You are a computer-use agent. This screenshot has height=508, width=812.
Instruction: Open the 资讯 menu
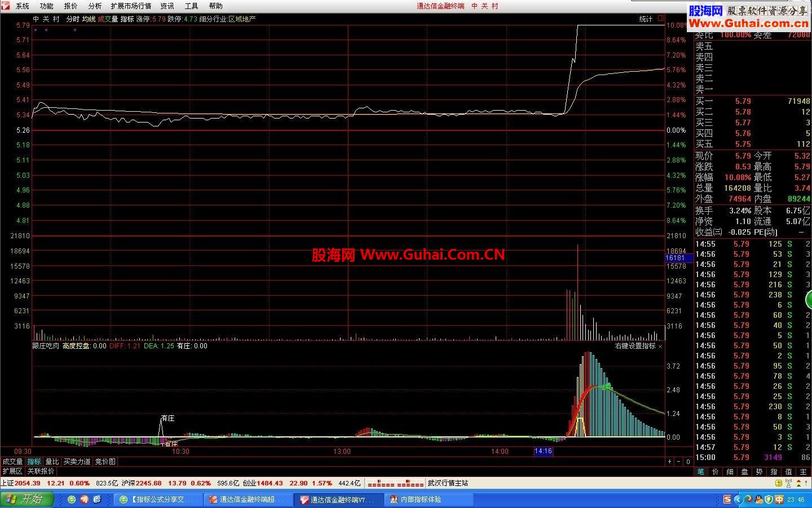coord(167,6)
